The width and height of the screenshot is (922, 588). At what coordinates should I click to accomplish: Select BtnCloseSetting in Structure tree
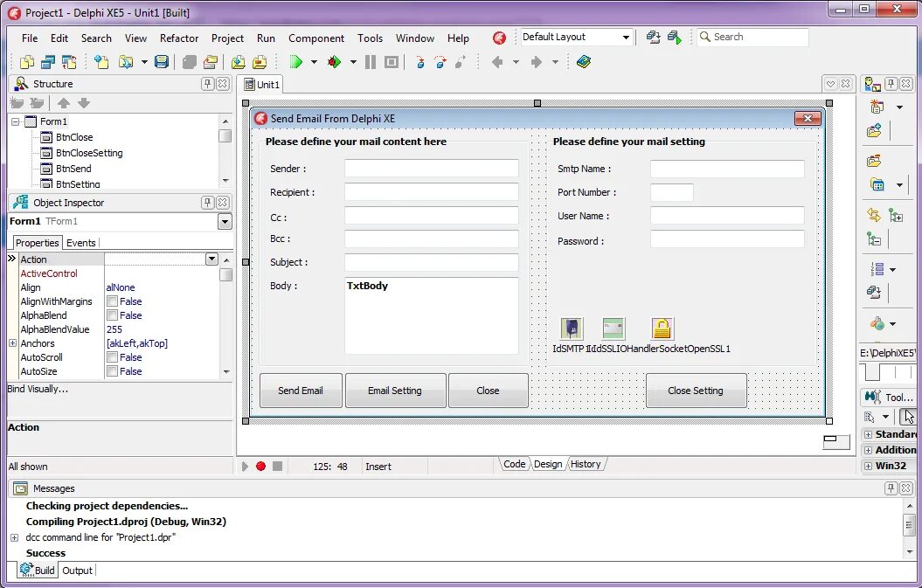[x=89, y=153]
